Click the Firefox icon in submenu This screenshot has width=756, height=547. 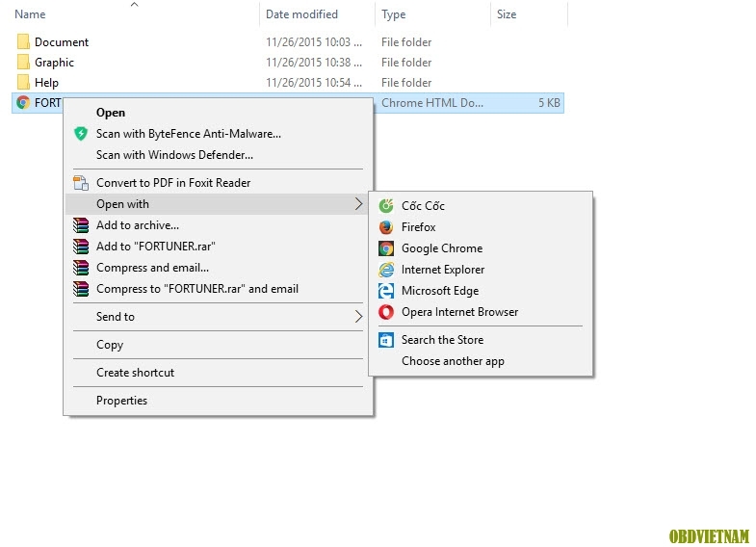click(386, 227)
